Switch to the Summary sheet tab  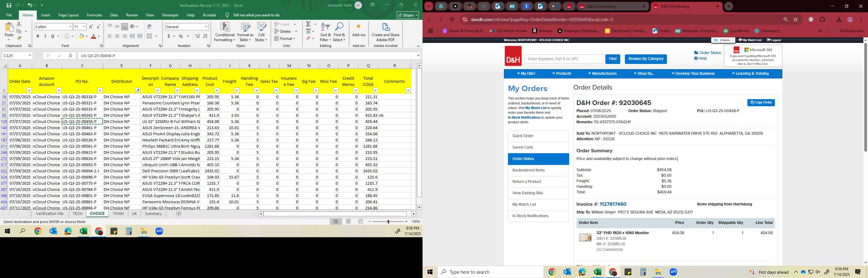click(153, 214)
